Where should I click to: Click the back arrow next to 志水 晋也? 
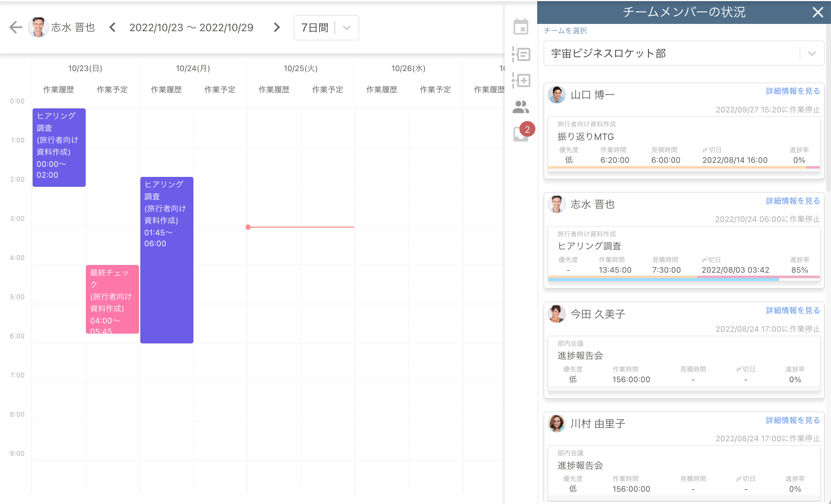click(15, 28)
